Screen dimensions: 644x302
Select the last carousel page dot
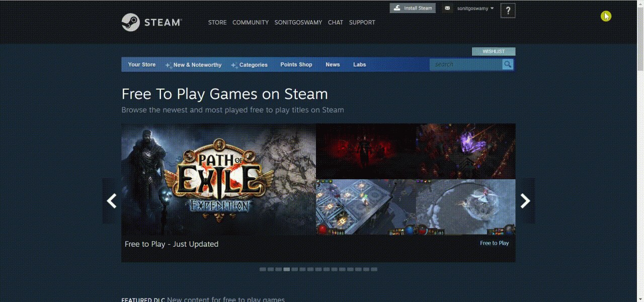[374, 269]
